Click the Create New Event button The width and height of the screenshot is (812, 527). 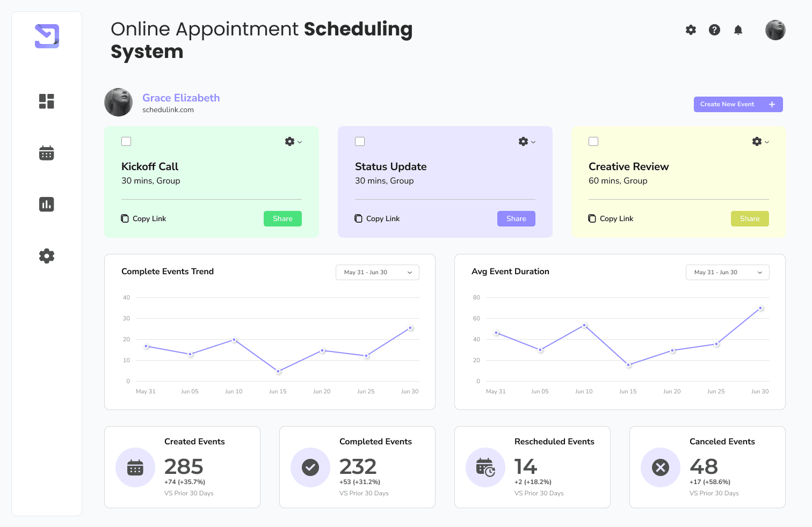[x=738, y=104]
